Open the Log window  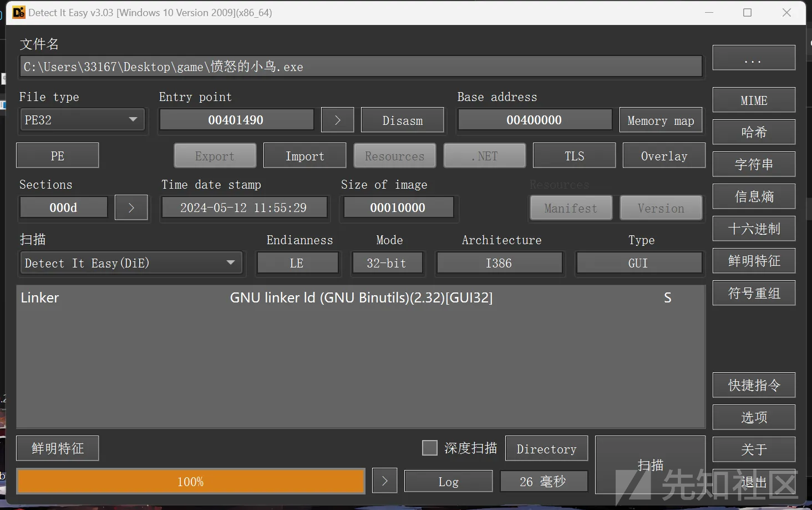(x=448, y=481)
